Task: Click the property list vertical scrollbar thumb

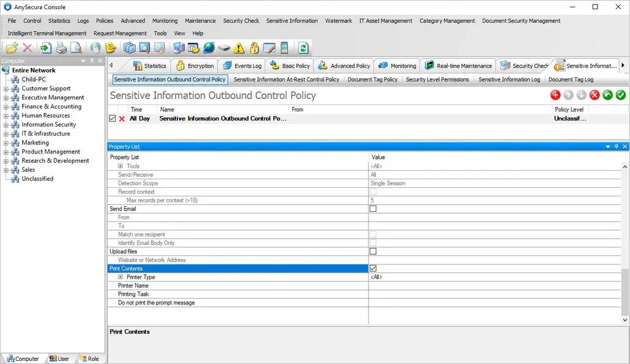Action: click(624, 292)
